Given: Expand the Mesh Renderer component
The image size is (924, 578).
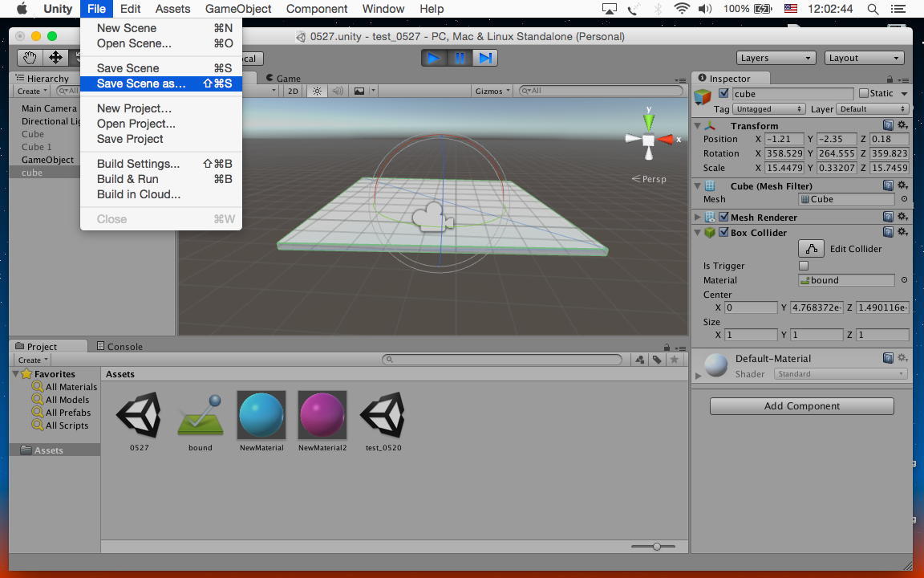Looking at the screenshot, I should [x=697, y=218].
